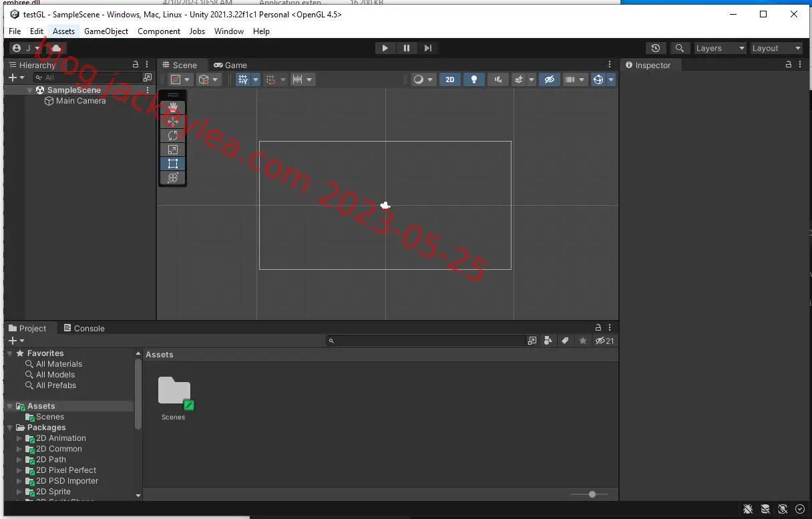Open Window menu
Screen dimensions: 812x519
pos(229,31)
